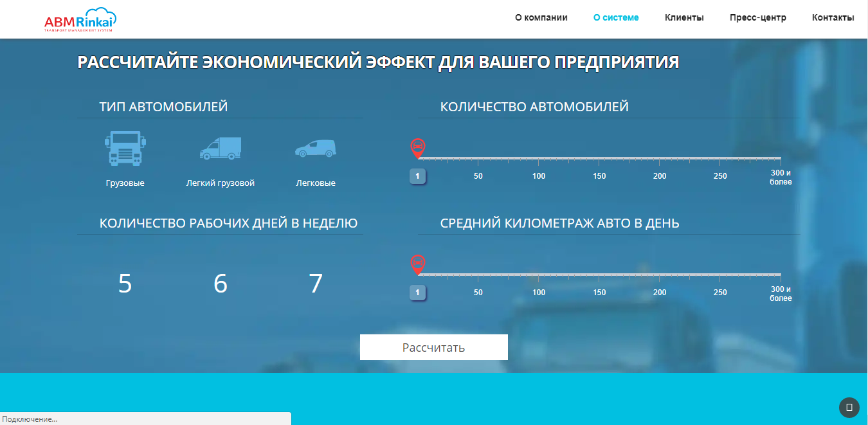
Task: Click the value badge showing 1 under the vehicle slider
Action: (418, 176)
